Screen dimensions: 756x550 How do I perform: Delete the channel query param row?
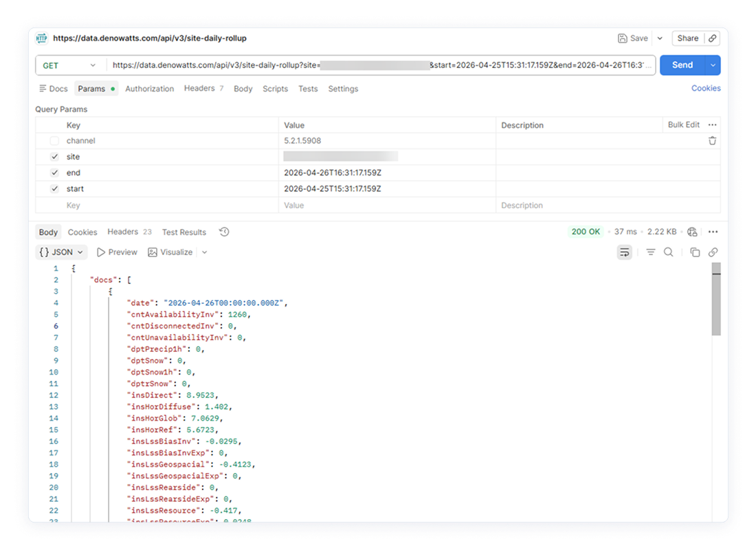[712, 141]
